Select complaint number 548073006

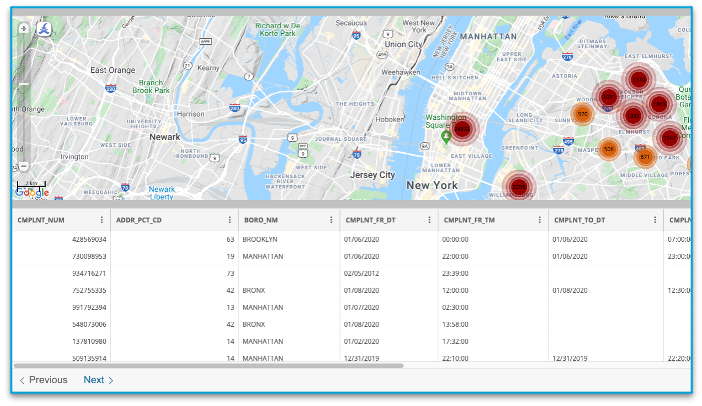(x=89, y=325)
